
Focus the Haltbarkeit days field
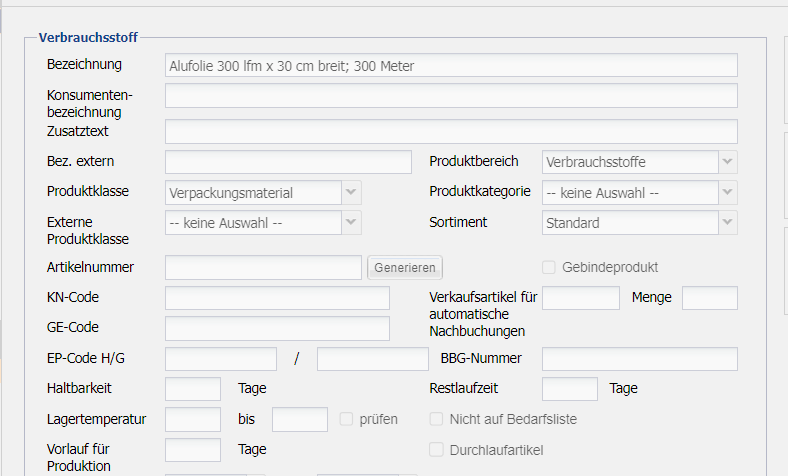[x=192, y=389]
